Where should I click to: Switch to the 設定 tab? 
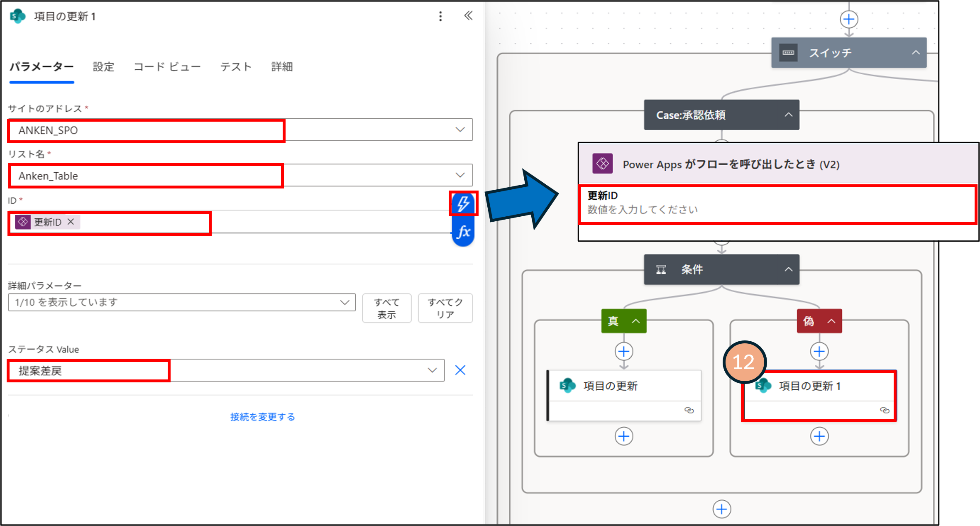coord(103,67)
